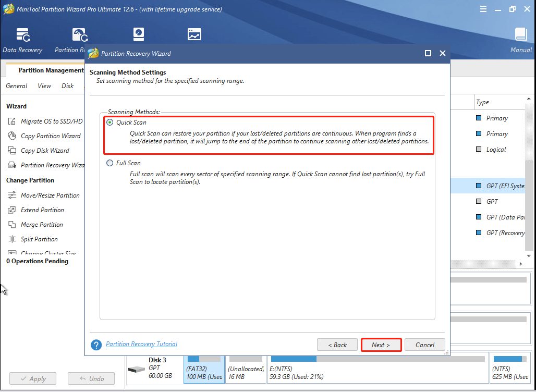Click the partition list scroll down arrow
The height and width of the screenshot is (392, 536).
point(529,256)
